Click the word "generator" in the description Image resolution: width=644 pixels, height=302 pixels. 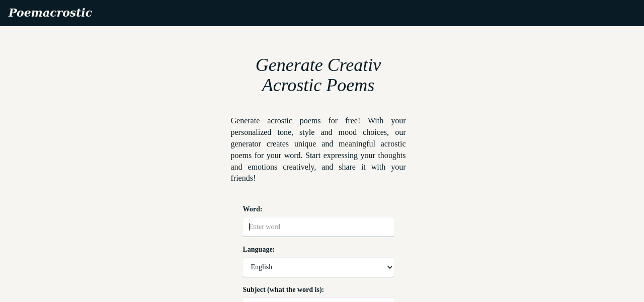pos(246,144)
